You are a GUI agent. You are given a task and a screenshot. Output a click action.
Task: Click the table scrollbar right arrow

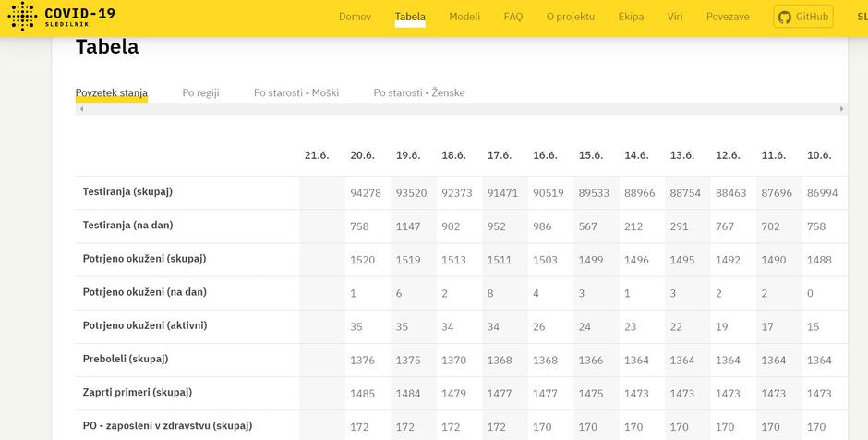tap(841, 109)
